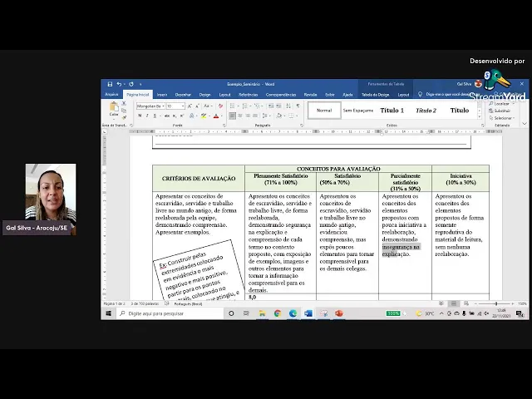Image resolution: width=532 pixels, height=399 pixels.
Task: Open the font color dropdown arrow
Action: point(222,116)
